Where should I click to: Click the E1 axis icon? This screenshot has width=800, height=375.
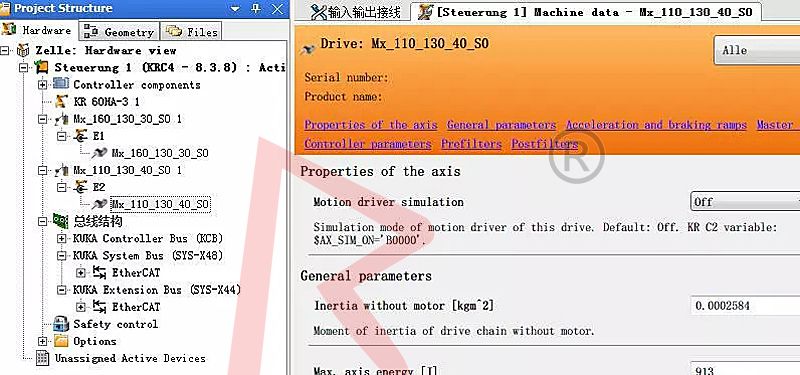(80, 136)
